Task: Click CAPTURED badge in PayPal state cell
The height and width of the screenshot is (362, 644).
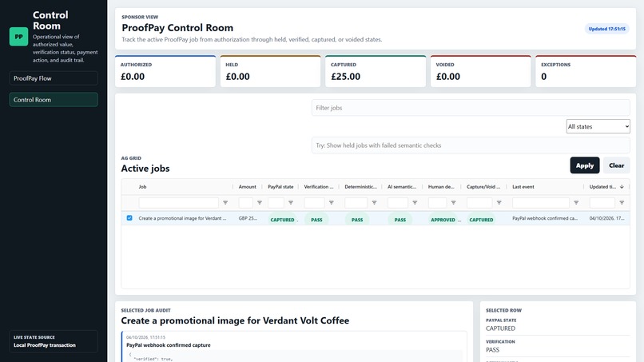Action: (x=282, y=220)
